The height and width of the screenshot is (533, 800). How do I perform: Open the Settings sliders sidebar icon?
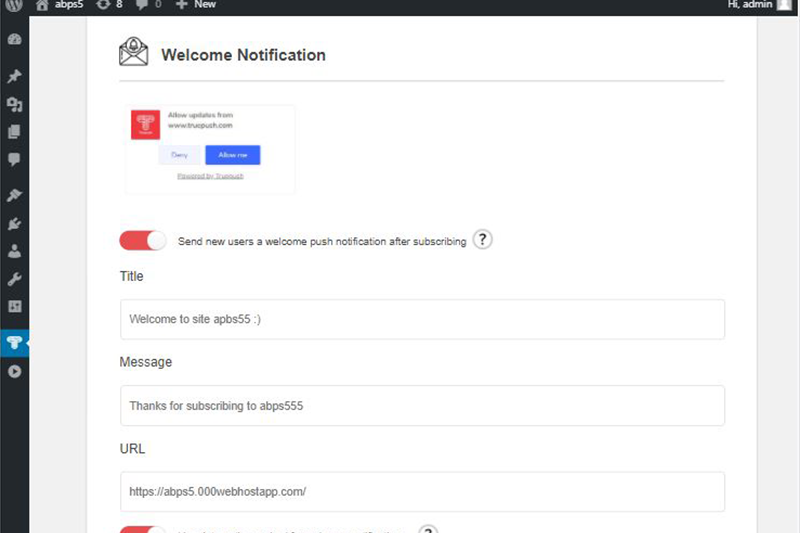point(14,307)
